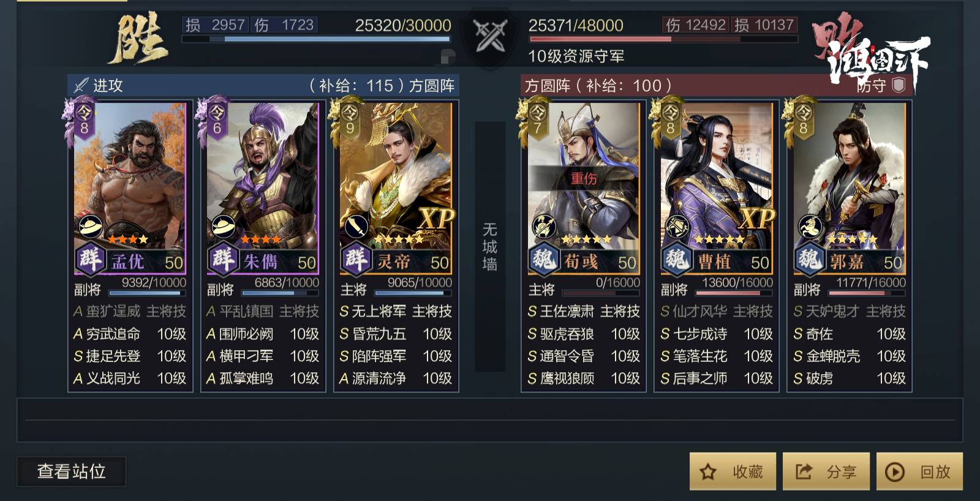Click the 无城墙 wall status panel

[x=490, y=247]
